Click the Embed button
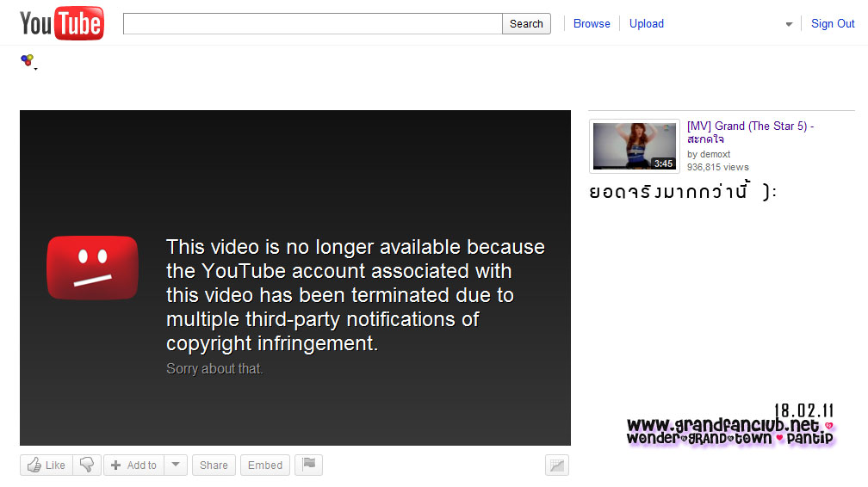868x487 pixels. point(265,465)
